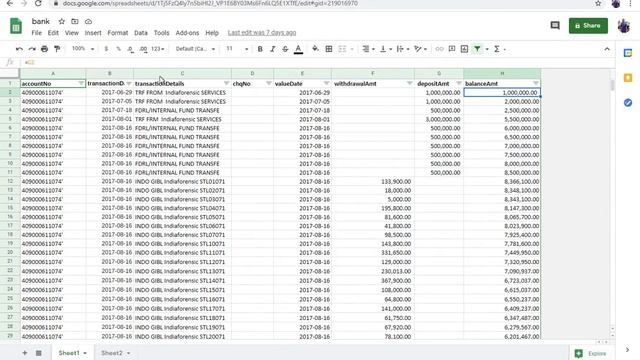Viewport: 640px width, 360px height.
Task: Open the Insert menu
Action: coord(93,33)
